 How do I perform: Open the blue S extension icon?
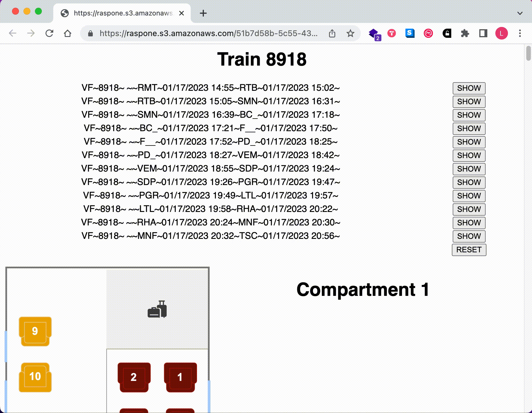point(410,33)
